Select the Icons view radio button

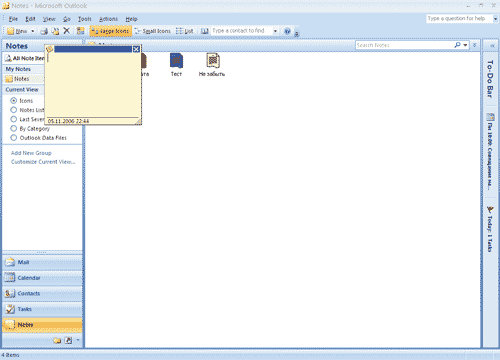click(x=14, y=100)
